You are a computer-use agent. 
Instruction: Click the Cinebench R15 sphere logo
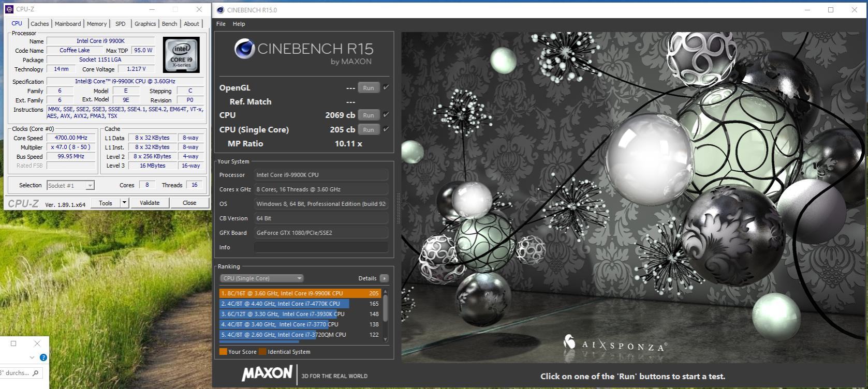pos(244,49)
